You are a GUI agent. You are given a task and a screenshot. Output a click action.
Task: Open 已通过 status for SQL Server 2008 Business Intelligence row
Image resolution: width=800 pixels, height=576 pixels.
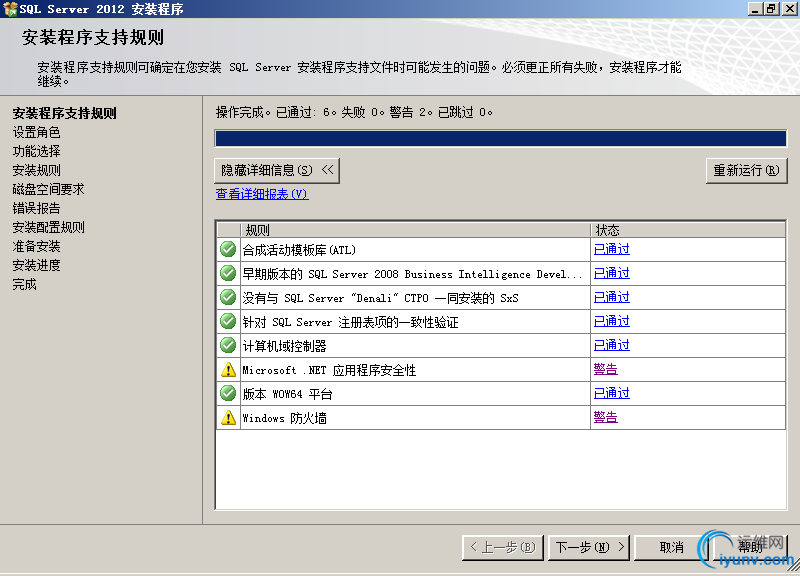tap(612, 273)
